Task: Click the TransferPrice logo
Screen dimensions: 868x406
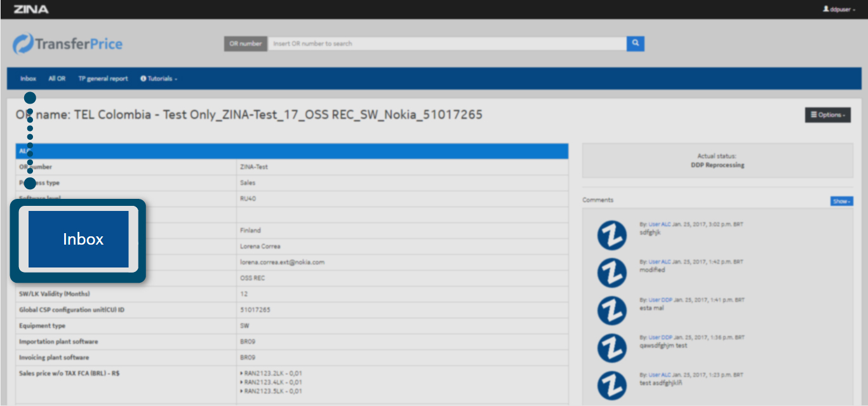Action: coord(67,44)
